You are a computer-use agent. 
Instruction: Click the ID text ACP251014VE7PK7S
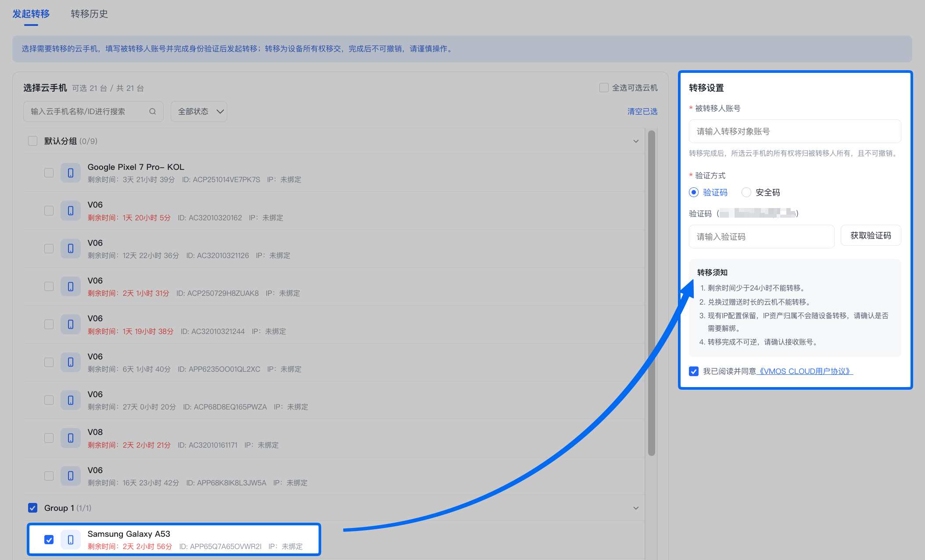(221, 179)
